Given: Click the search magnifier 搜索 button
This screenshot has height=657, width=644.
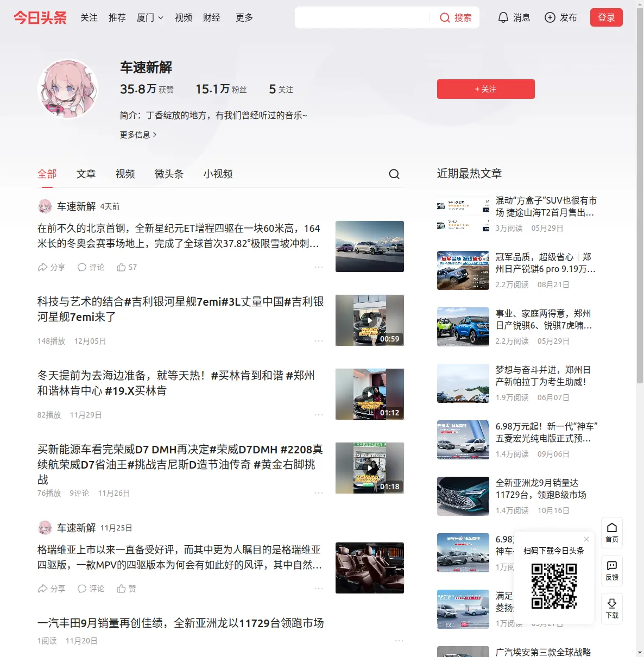Looking at the screenshot, I should point(456,17).
